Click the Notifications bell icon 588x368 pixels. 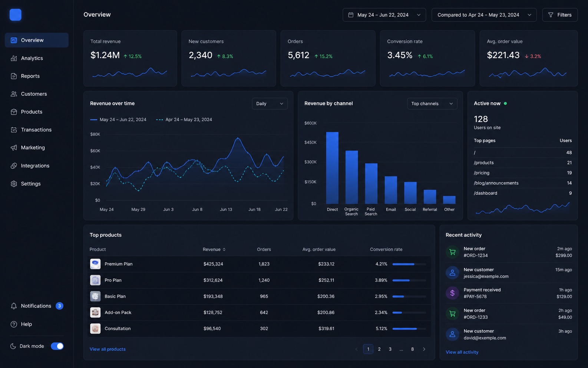click(x=14, y=306)
